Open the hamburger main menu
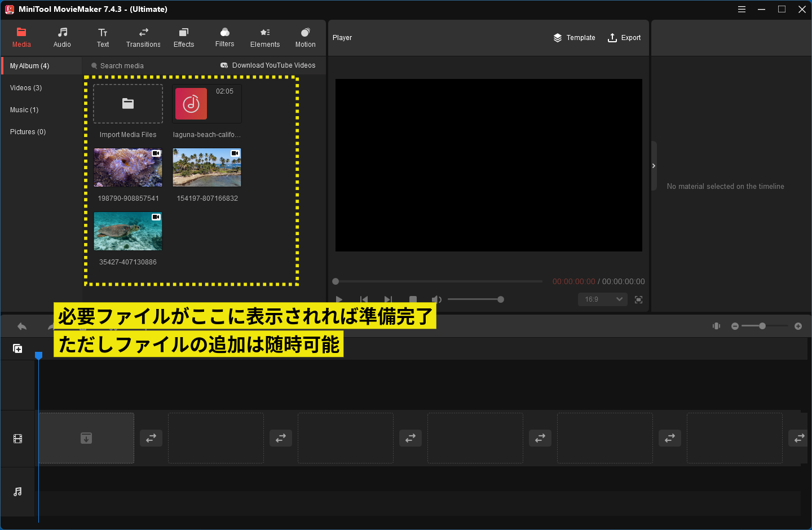The height and width of the screenshot is (530, 812). (742, 9)
